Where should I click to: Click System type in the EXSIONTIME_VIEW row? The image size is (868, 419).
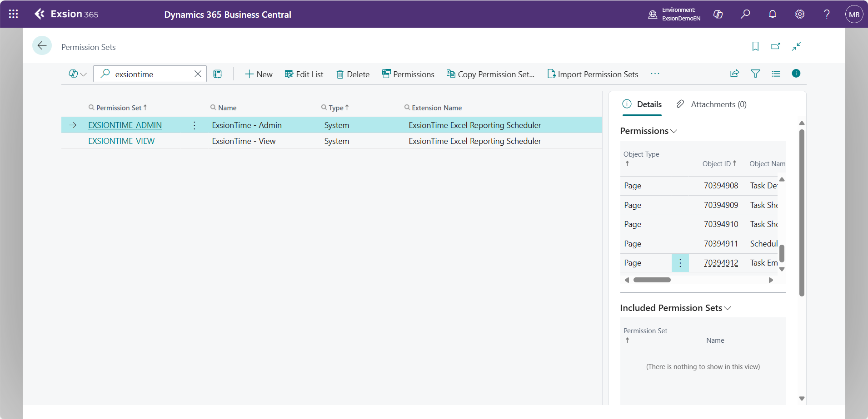pyautogui.click(x=337, y=141)
